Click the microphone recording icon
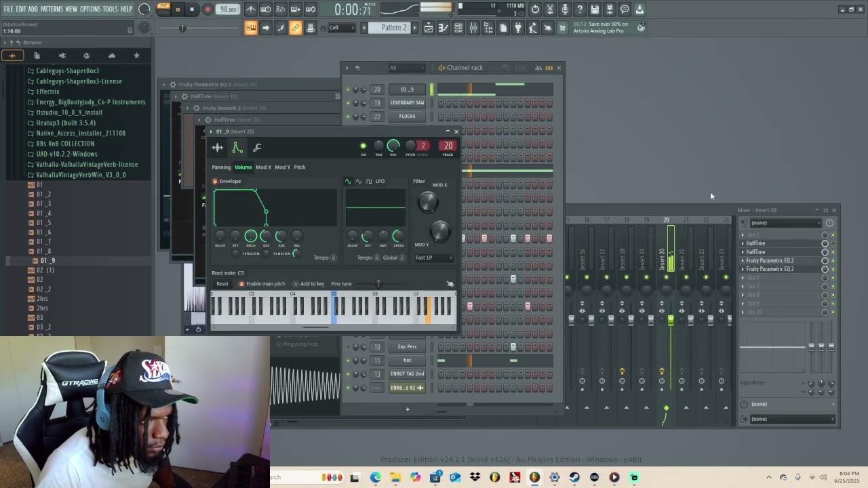This screenshot has width=868, height=488. click(565, 9)
